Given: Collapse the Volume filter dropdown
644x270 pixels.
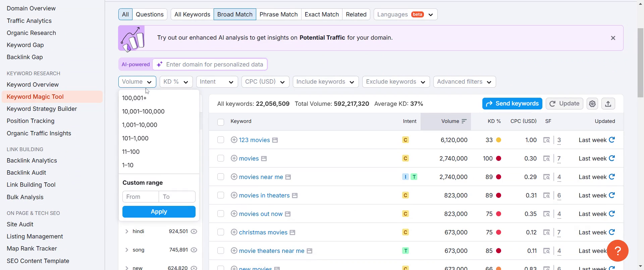Looking at the screenshot, I should coord(137,82).
